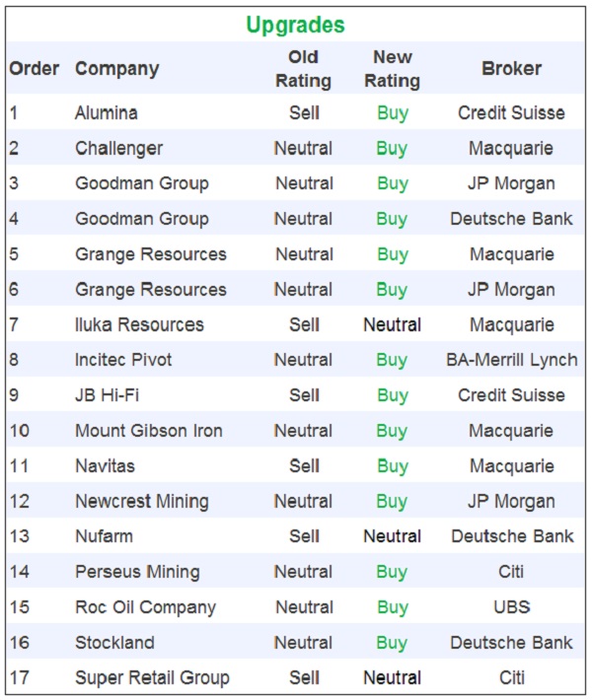Click the Newcrest Mining company name

pyautogui.click(x=141, y=501)
